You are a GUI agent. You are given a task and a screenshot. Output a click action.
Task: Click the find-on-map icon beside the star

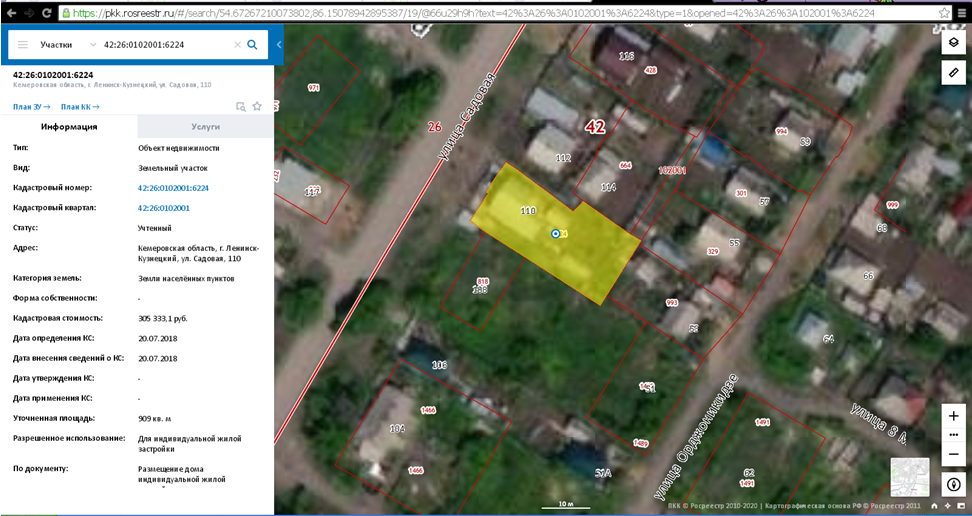click(x=240, y=106)
